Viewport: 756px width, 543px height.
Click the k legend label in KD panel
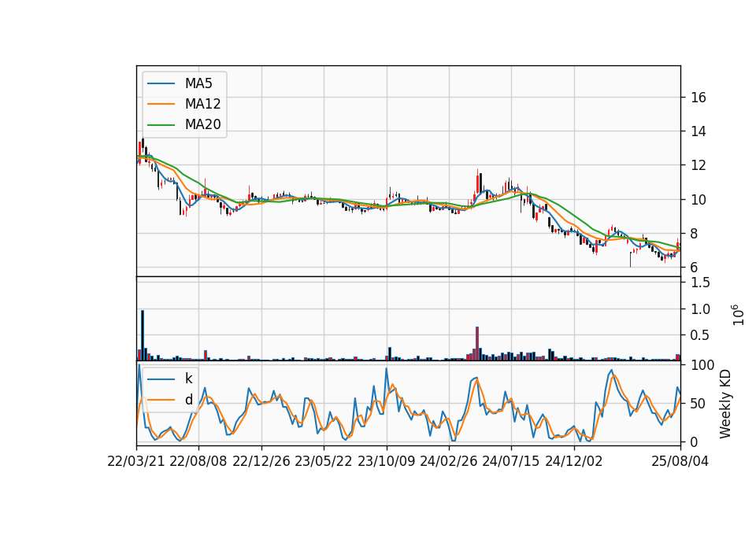tap(188, 379)
